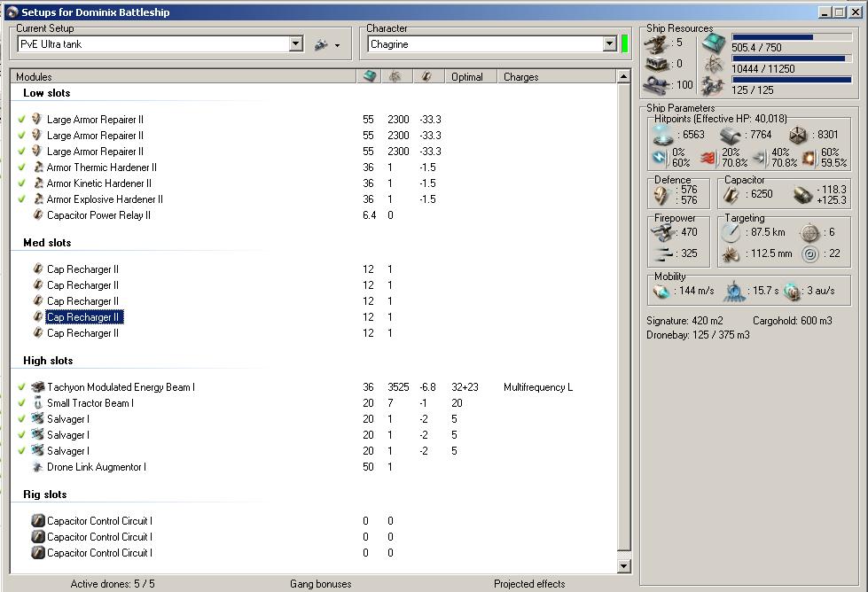Click the powergrid usage bar above 10444 / 11250

792,58
